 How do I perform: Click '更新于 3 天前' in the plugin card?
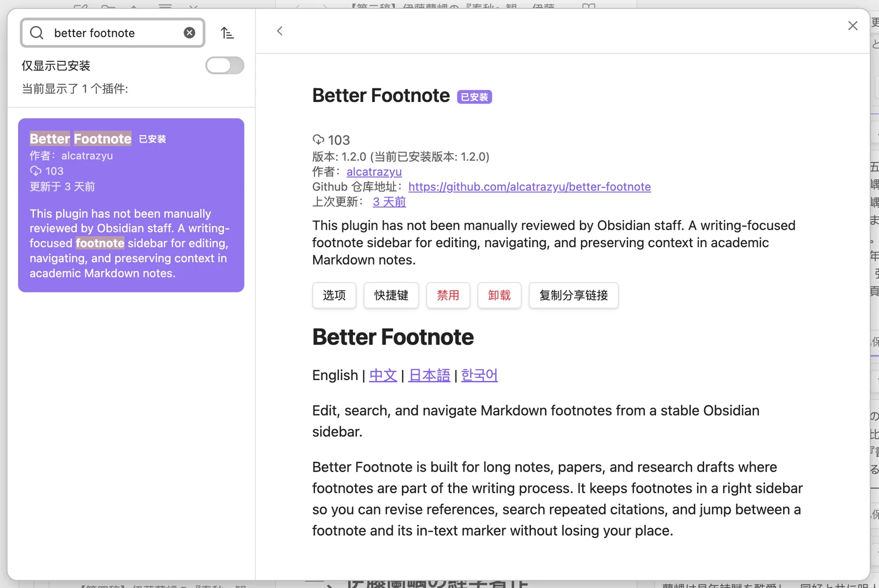[x=62, y=187]
